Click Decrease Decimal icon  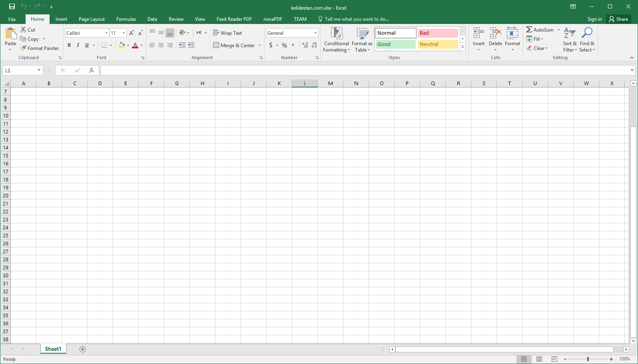point(314,45)
